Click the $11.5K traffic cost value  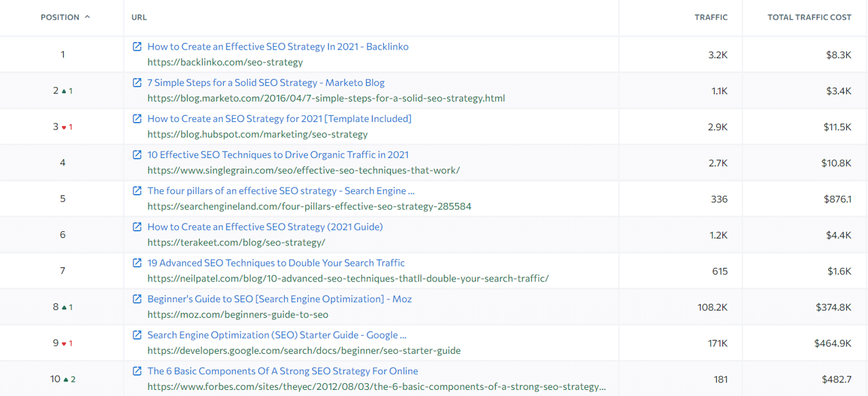click(837, 127)
